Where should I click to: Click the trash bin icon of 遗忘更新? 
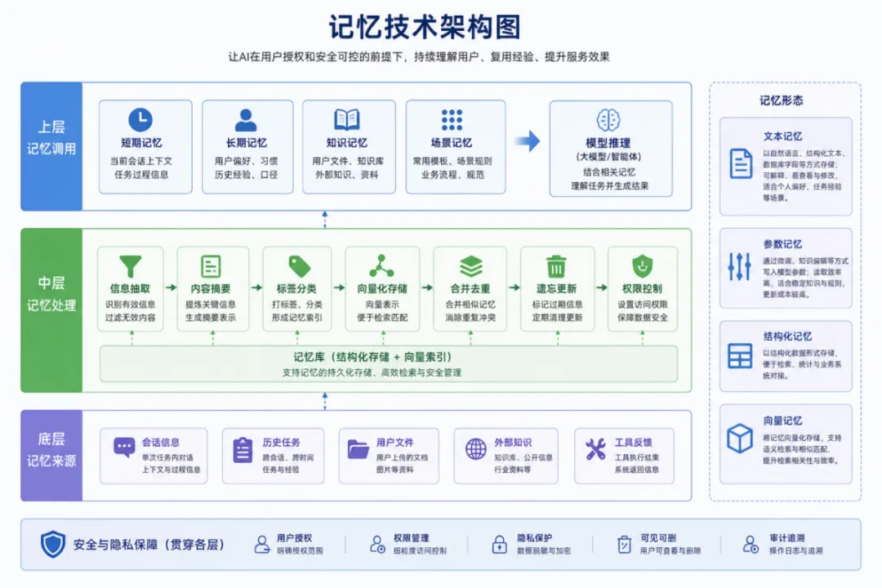click(556, 266)
